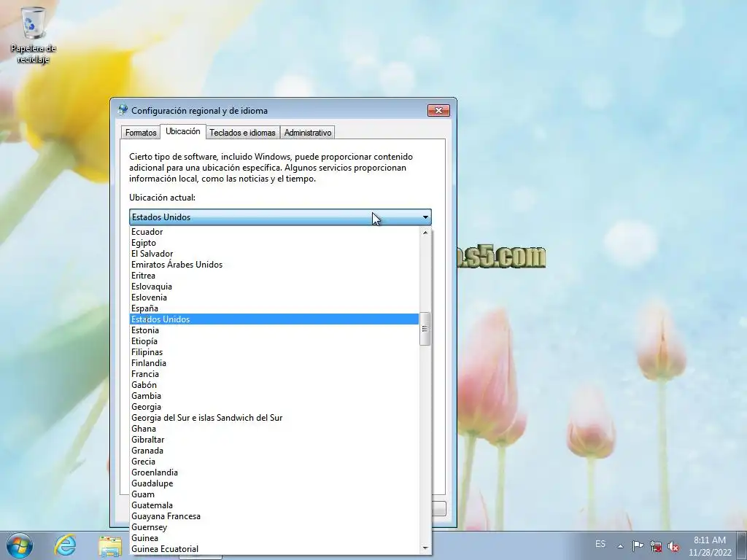The width and height of the screenshot is (747, 560).
Task: Open ES input language indicator
Action: click(600, 544)
